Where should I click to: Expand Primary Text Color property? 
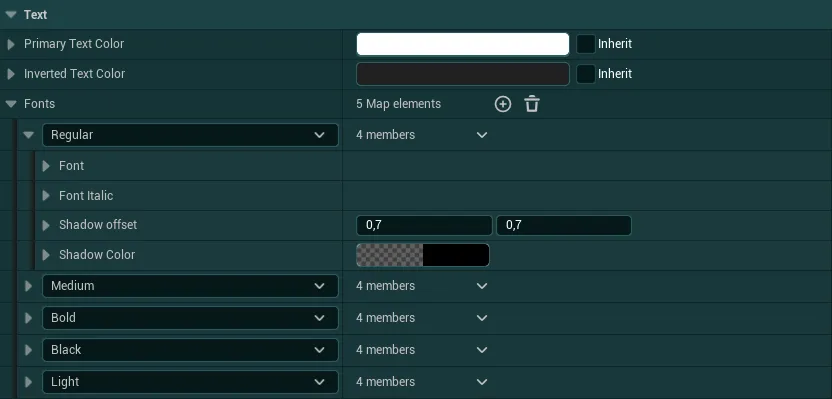coord(11,44)
